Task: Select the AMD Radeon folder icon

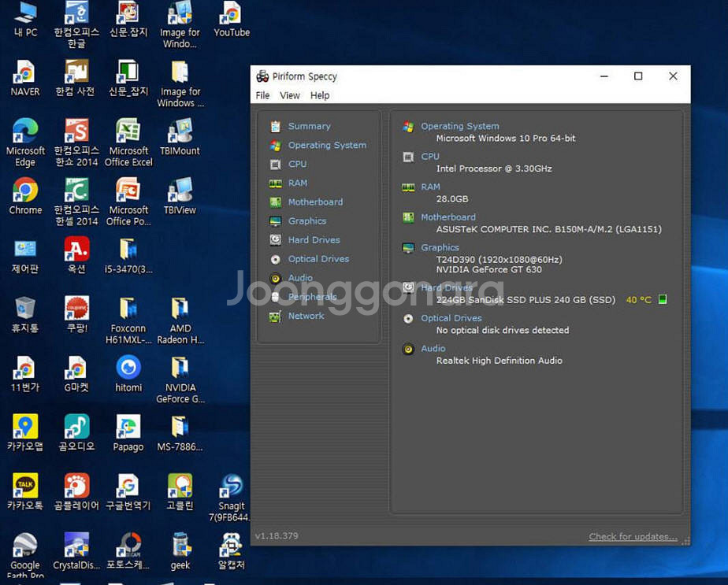Action: click(180, 320)
